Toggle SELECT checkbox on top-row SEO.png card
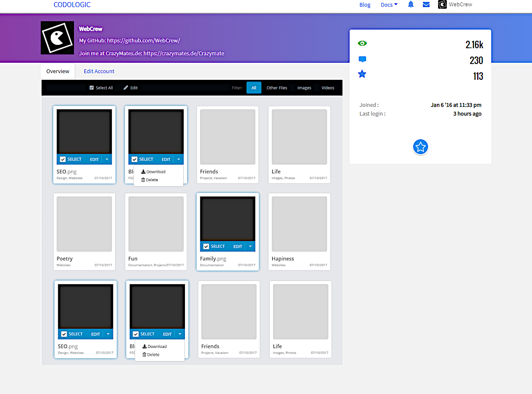 pyautogui.click(x=63, y=159)
